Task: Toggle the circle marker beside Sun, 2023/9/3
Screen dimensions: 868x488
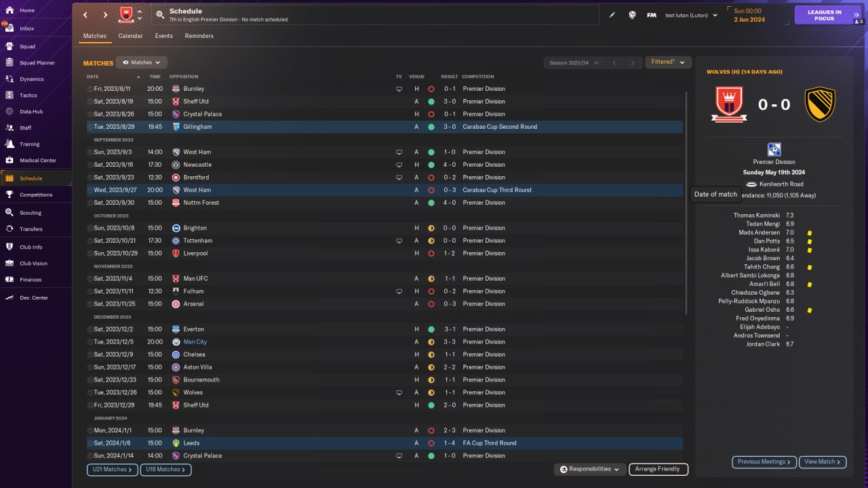Action: 90,152
